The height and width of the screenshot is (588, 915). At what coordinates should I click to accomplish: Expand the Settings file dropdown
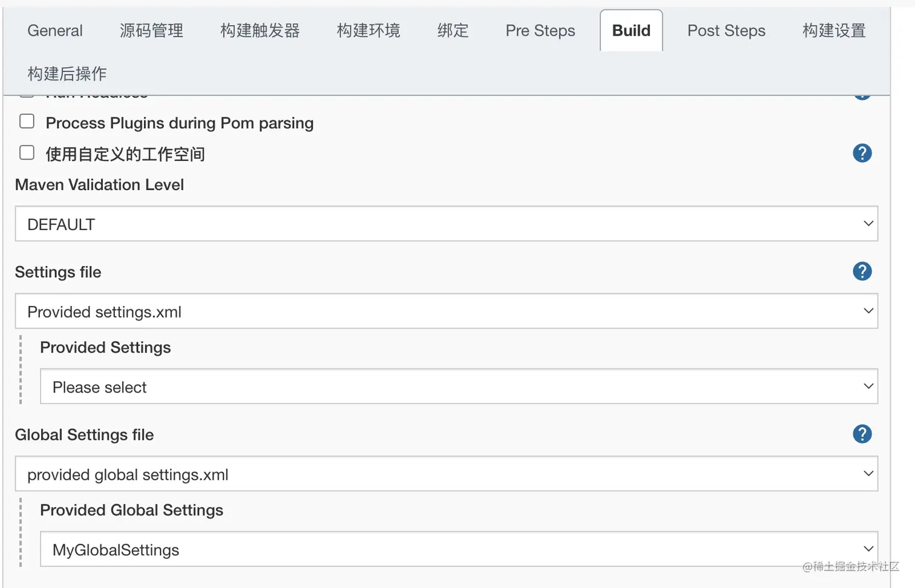tap(446, 312)
